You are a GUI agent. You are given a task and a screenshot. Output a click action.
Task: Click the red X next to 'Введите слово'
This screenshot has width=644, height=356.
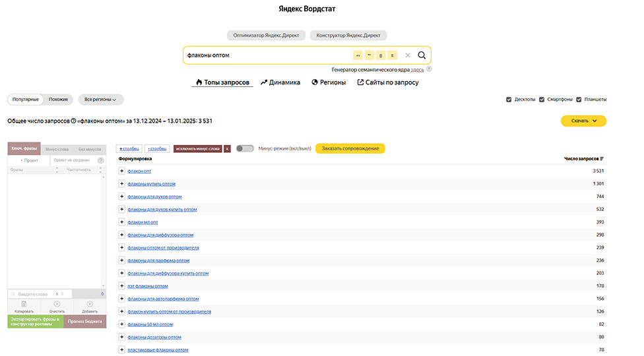click(x=57, y=294)
